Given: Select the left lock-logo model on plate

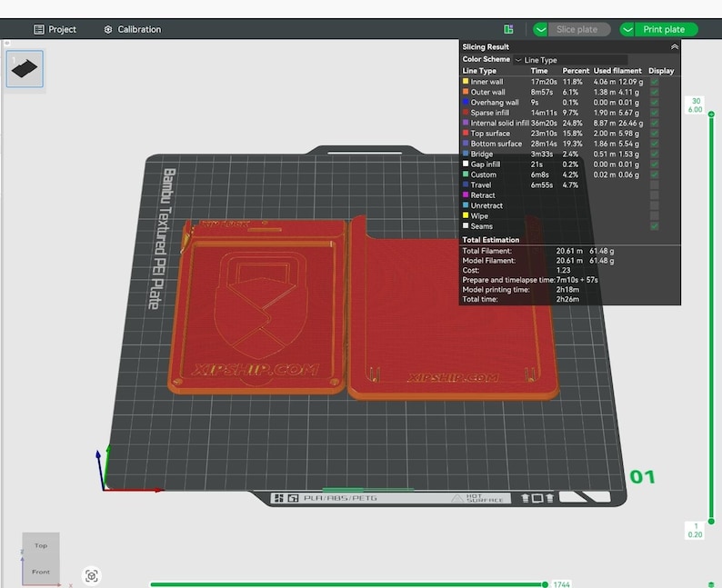Looking at the screenshot, I should coord(258,308).
